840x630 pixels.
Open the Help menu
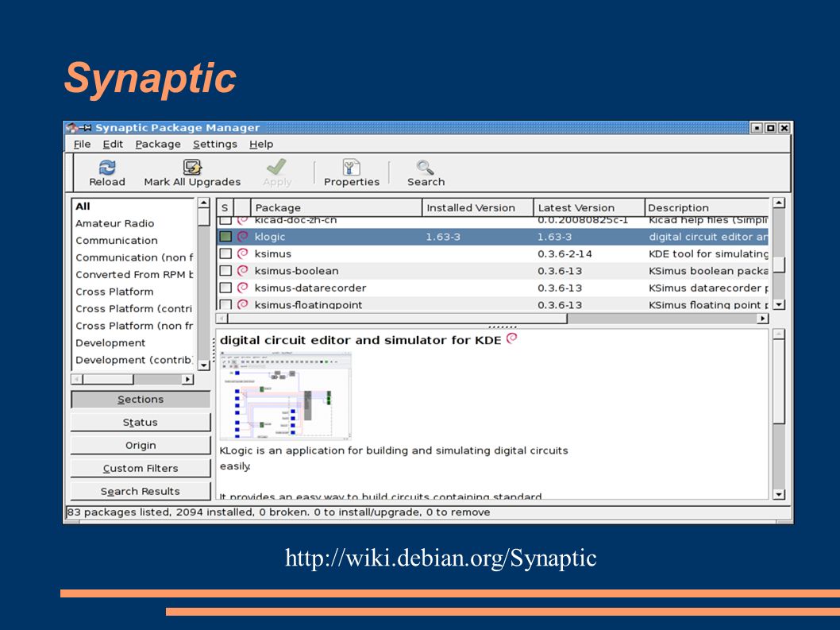[261, 145]
